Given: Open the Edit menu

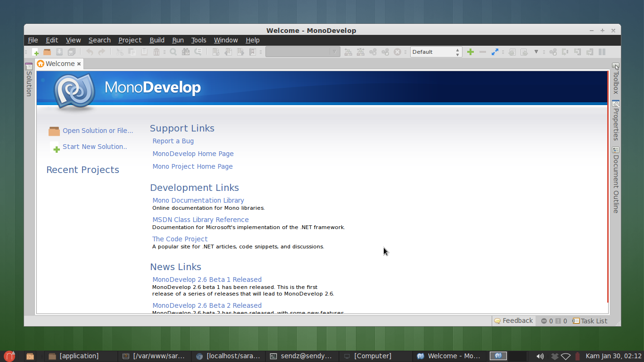Looking at the screenshot, I should 52,40.
